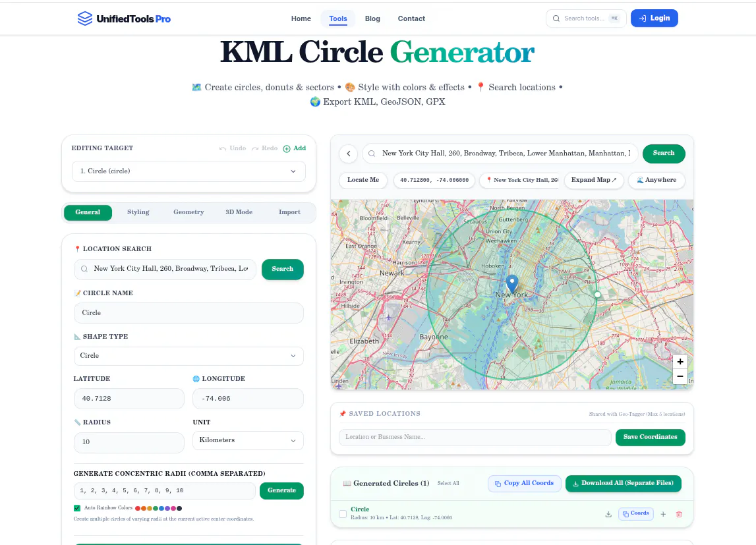
Task: Click Search in Location Search panel
Action: [x=283, y=270]
